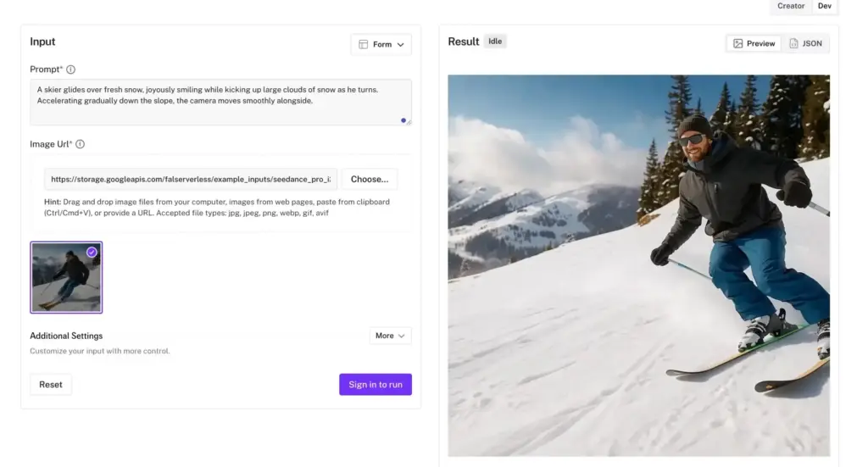868x467 pixels.
Task: Click the info icon beside Prompt label
Action: tap(71, 69)
